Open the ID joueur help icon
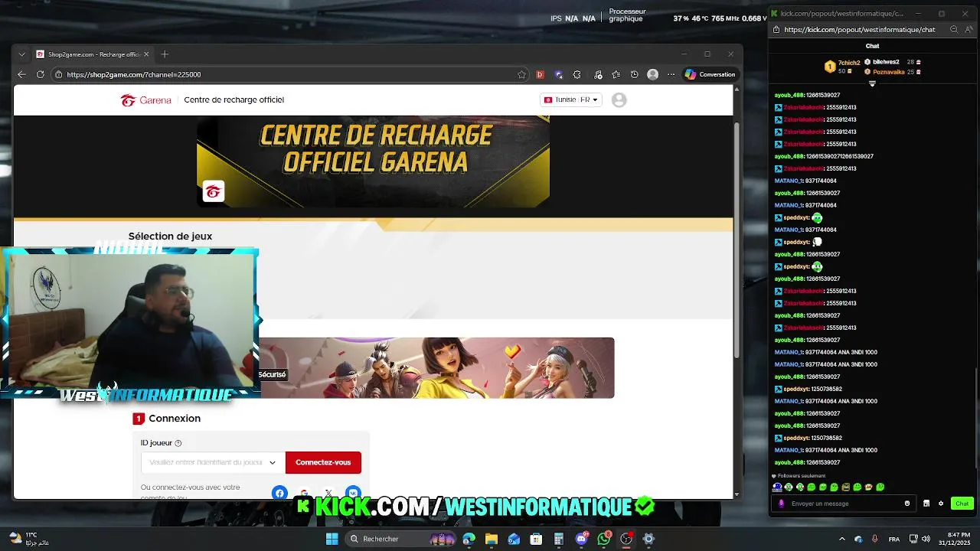 178,443
